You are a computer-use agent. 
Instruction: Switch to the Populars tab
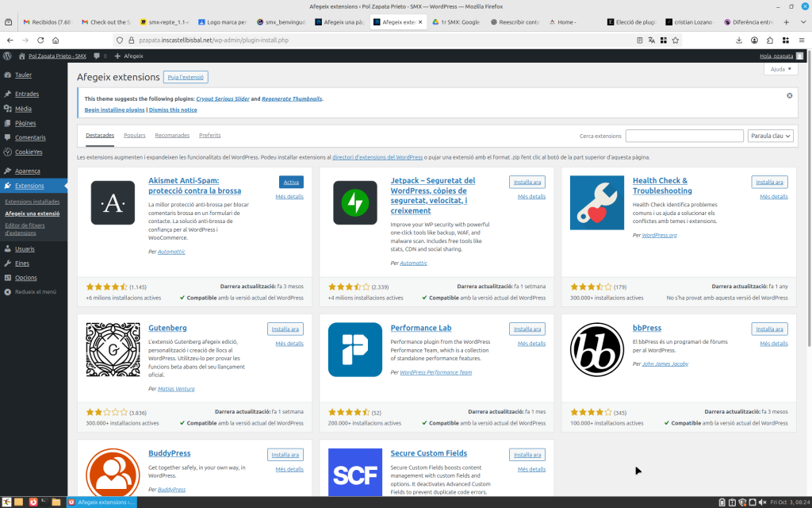(x=135, y=136)
